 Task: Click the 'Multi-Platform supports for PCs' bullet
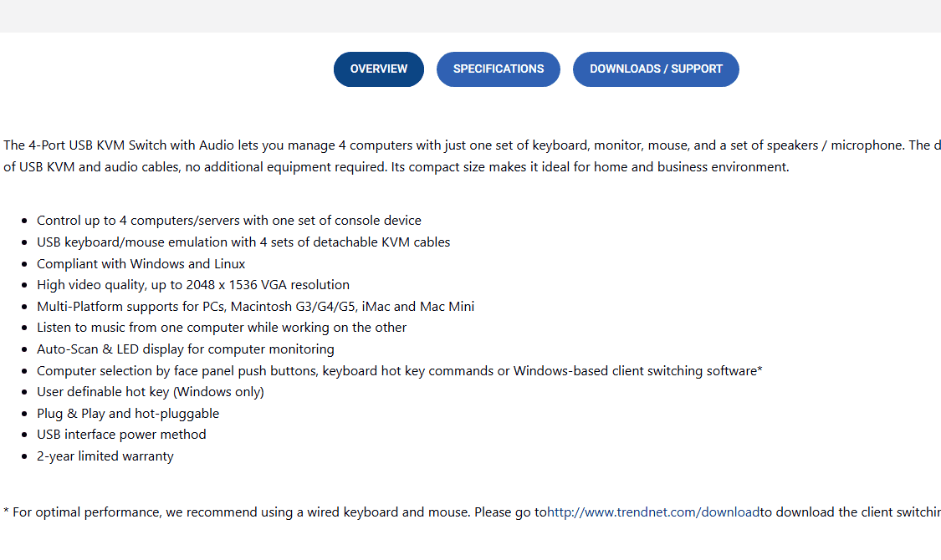255,307
